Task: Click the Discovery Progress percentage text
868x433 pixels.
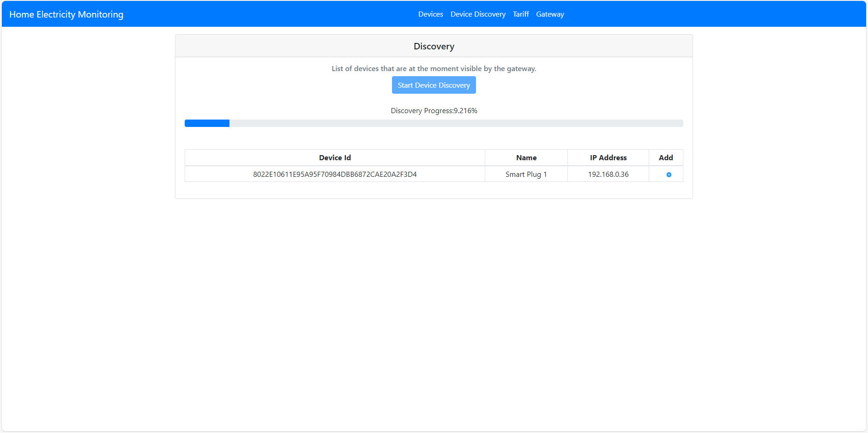Action: click(434, 110)
